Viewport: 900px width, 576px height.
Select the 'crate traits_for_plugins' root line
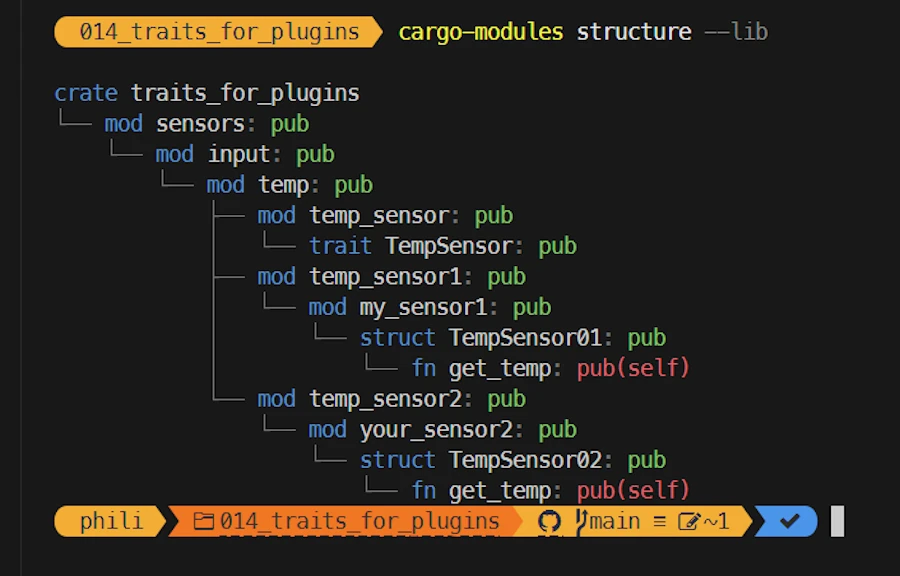click(x=207, y=93)
